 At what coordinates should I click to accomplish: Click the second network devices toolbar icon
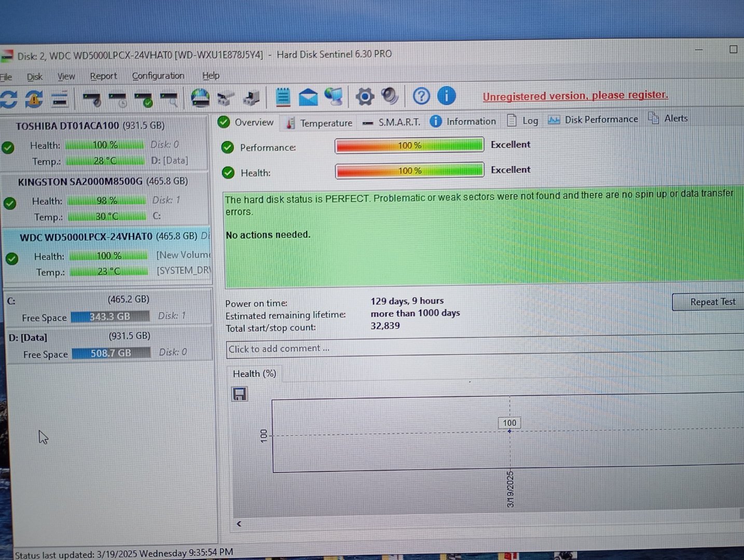pyautogui.click(x=251, y=98)
